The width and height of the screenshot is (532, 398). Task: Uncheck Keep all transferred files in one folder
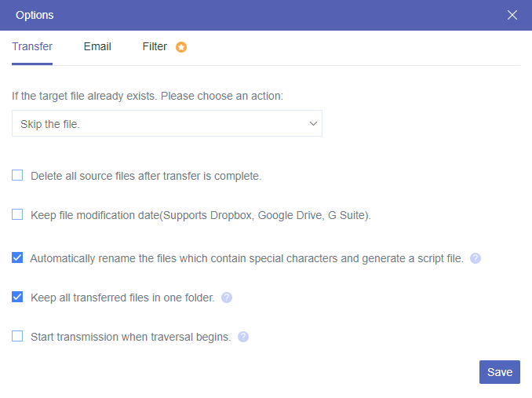17,297
